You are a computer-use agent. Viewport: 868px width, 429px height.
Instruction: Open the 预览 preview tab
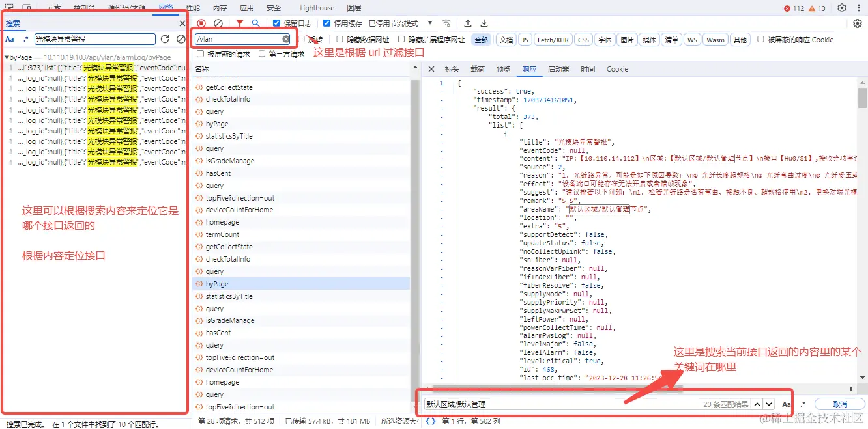point(504,69)
